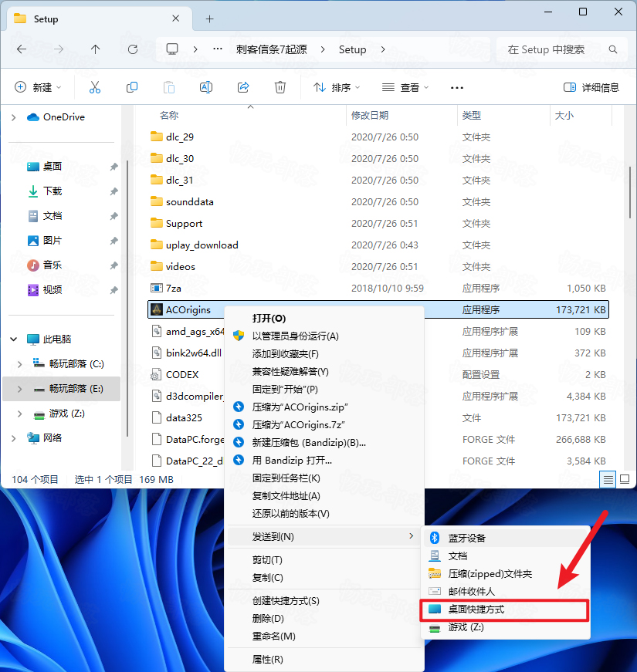This screenshot has height=672, width=637.
Task: Switch to large thumbnails view icon
Action: click(625, 479)
